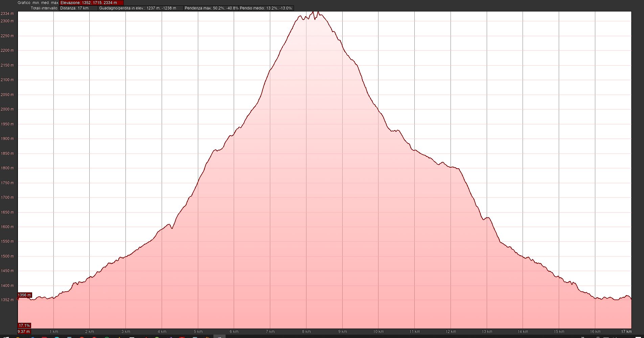Click the Pendio medio value field
This screenshot has width=644, height=338.
pos(266,8)
